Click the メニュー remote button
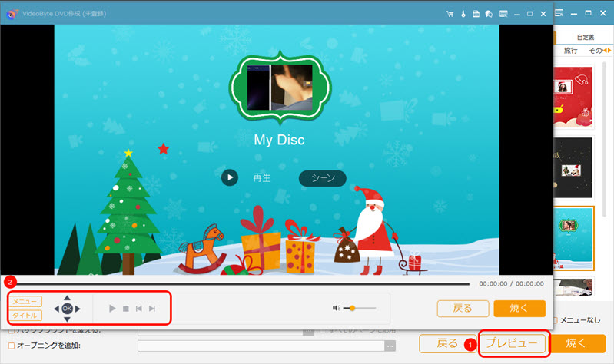Viewport: 614px width, 364px height. coord(25,301)
